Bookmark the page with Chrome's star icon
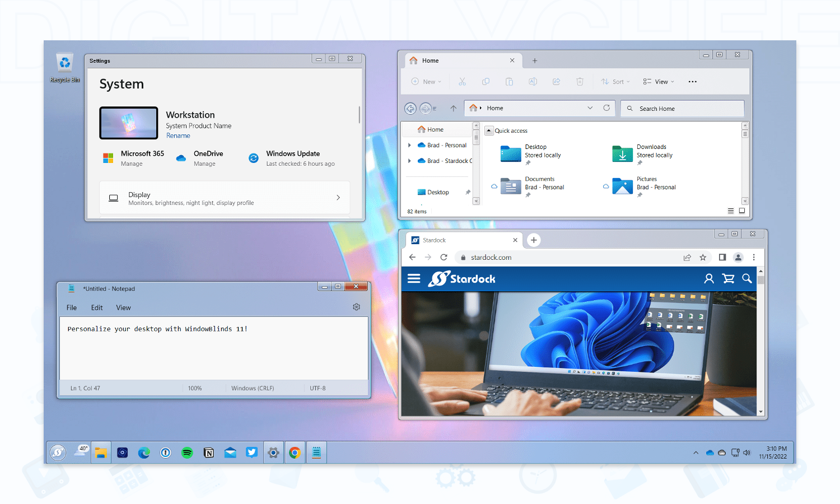The height and width of the screenshot is (504, 840). pyautogui.click(x=703, y=258)
